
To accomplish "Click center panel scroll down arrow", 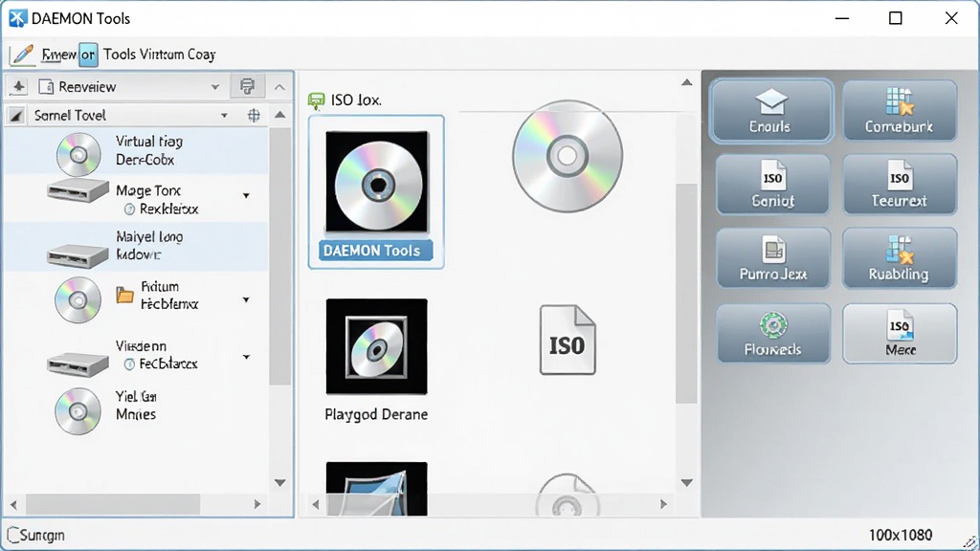I will [687, 482].
